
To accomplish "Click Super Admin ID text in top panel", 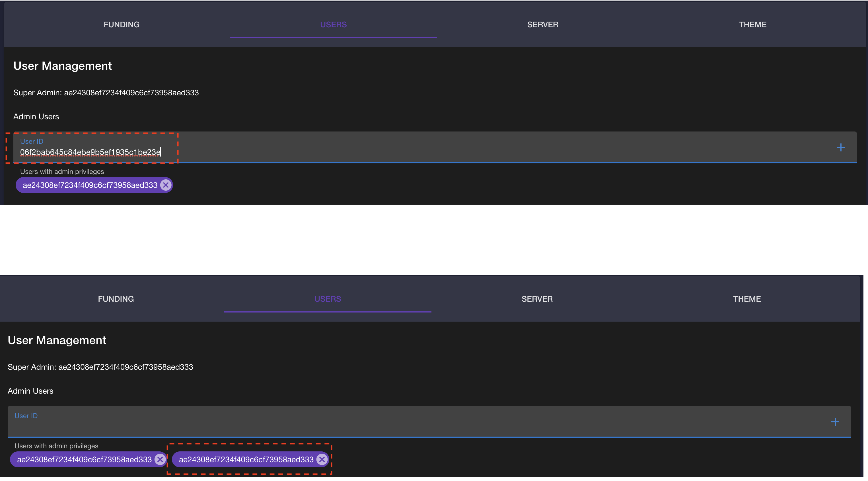I will [131, 93].
